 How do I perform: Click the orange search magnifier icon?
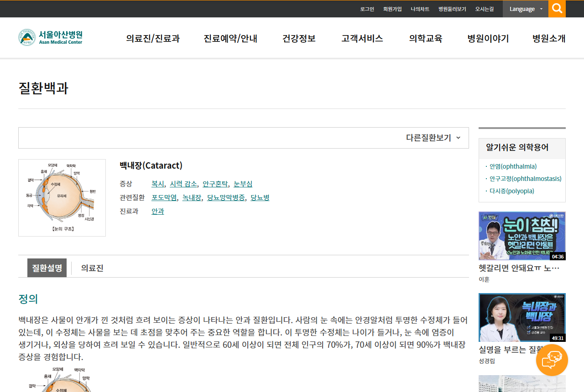click(x=557, y=9)
